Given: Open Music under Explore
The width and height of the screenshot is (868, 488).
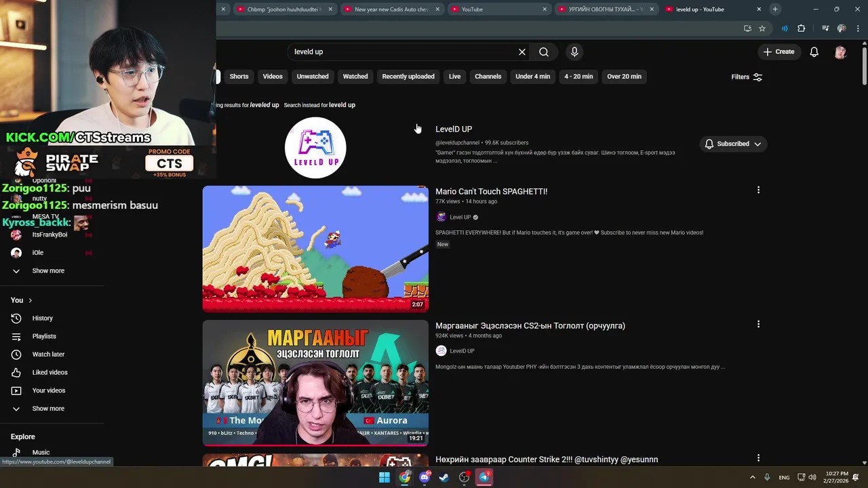Looking at the screenshot, I should (x=41, y=452).
